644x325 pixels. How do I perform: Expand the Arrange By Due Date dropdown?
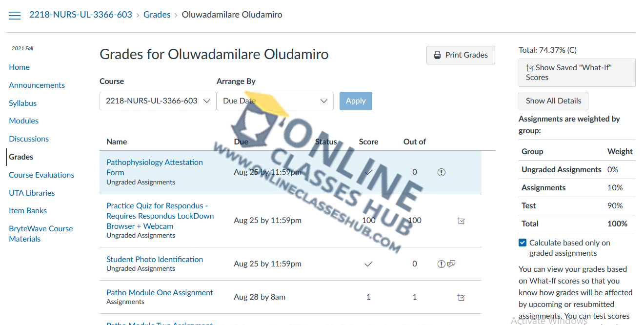(275, 101)
